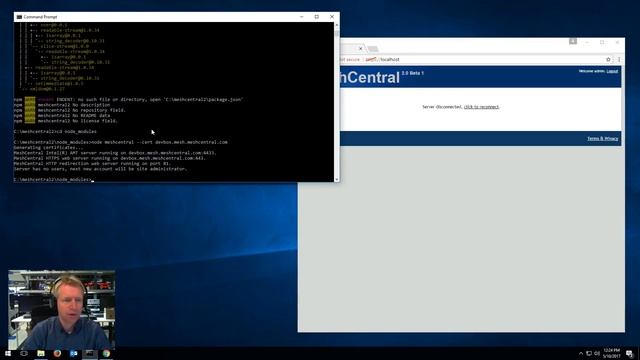Click the Chrome profile button
This screenshot has height=360, width=640.
point(573,41)
